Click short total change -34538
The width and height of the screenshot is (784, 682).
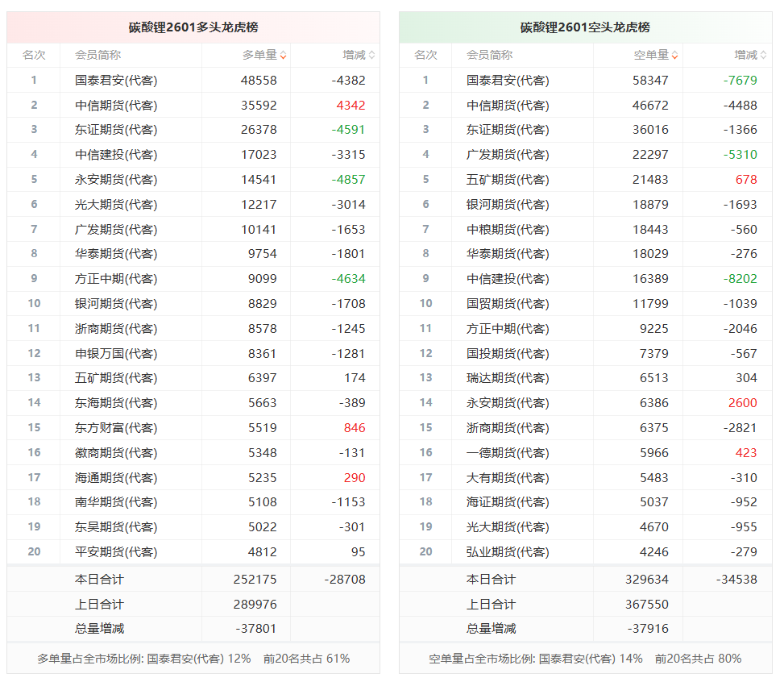(736, 580)
